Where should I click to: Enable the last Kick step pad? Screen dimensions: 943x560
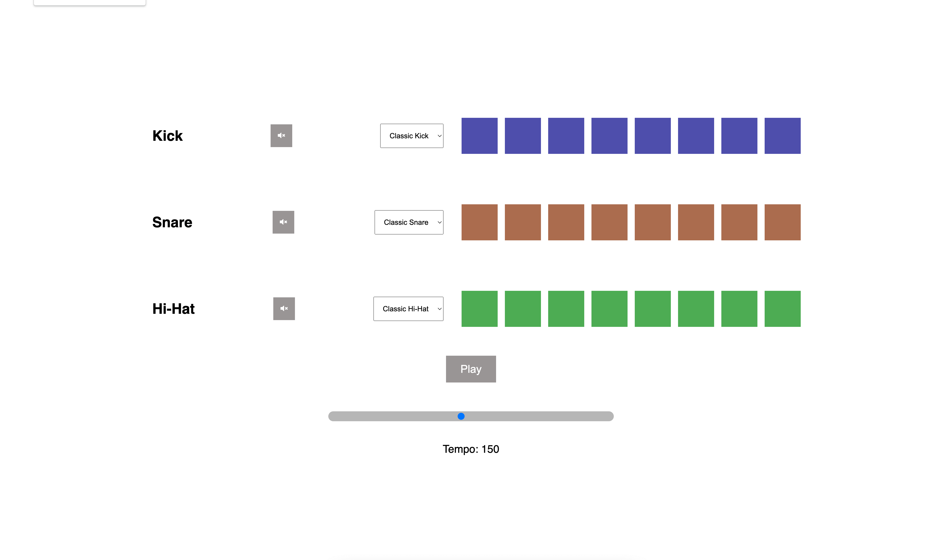[782, 136]
